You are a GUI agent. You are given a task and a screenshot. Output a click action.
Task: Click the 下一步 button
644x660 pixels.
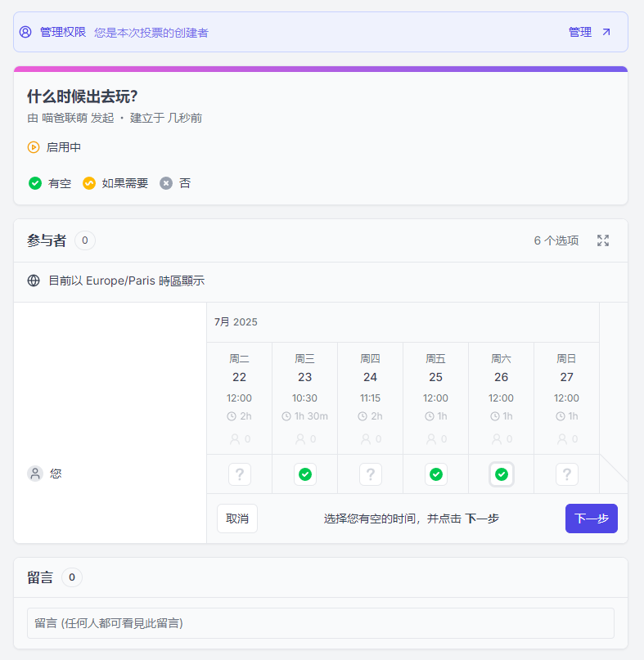click(592, 519)
